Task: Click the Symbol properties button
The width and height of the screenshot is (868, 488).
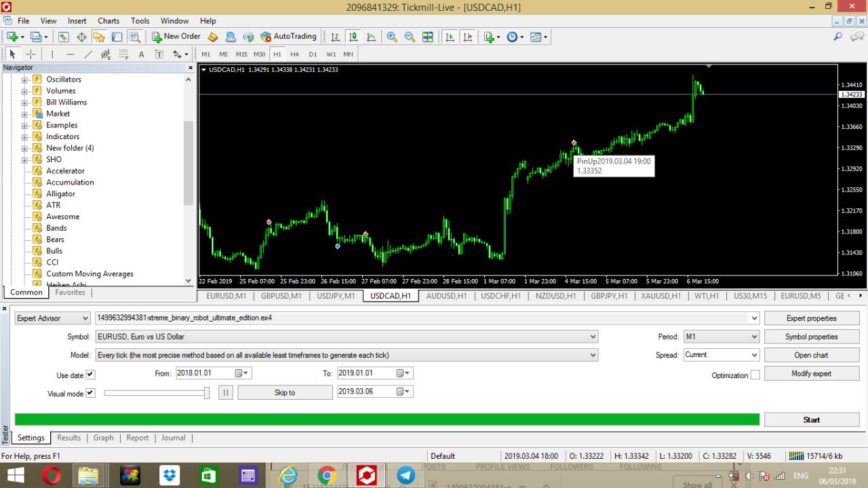Action: (812, 337)
